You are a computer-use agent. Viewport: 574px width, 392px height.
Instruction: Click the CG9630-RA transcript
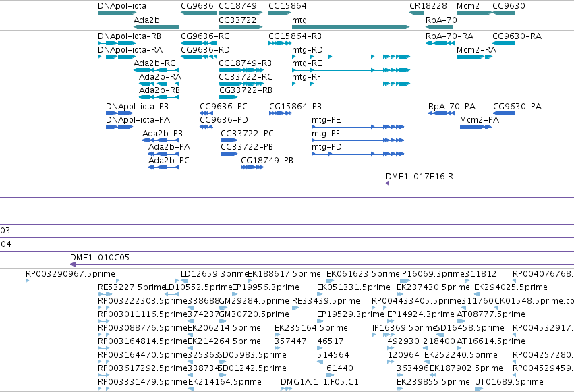pos(504,43)
